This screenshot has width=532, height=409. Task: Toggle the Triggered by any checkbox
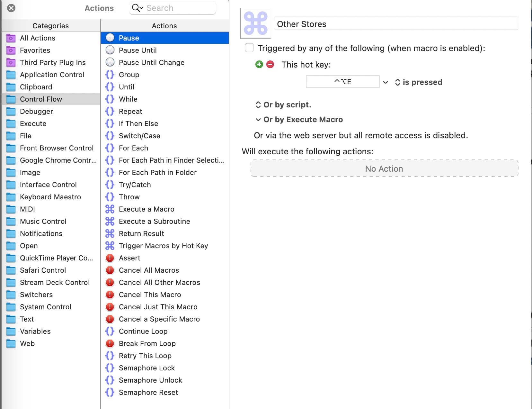tap(249, 48)
